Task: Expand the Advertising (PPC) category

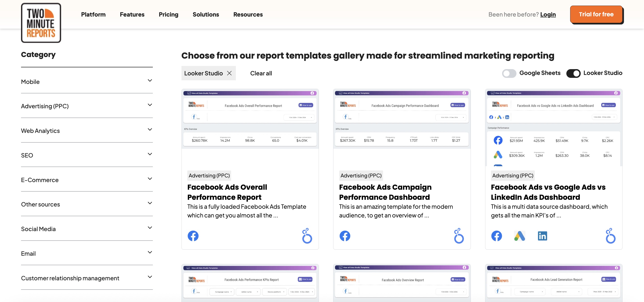Action: pyautogui.click(x=87, y=106)
